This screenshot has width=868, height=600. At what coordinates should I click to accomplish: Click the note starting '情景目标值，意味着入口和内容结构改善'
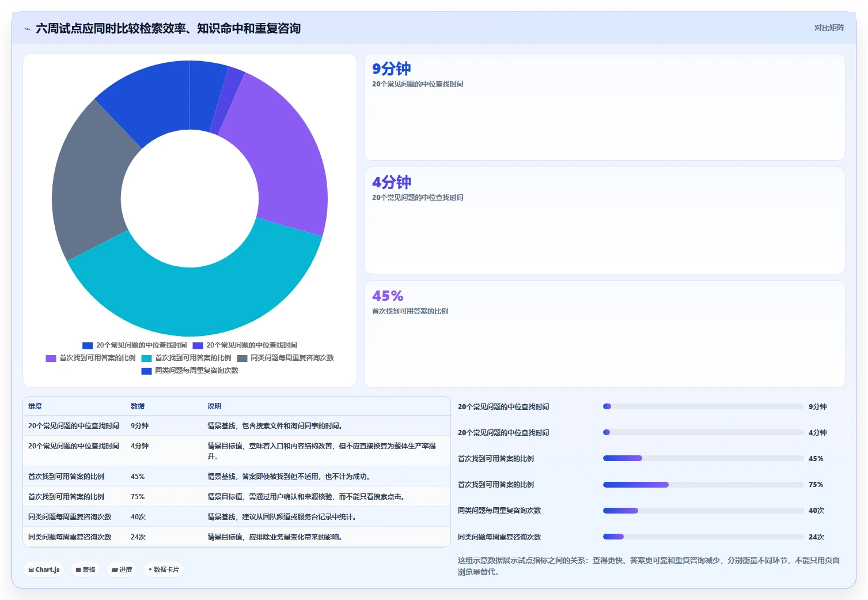coord(322,451)
